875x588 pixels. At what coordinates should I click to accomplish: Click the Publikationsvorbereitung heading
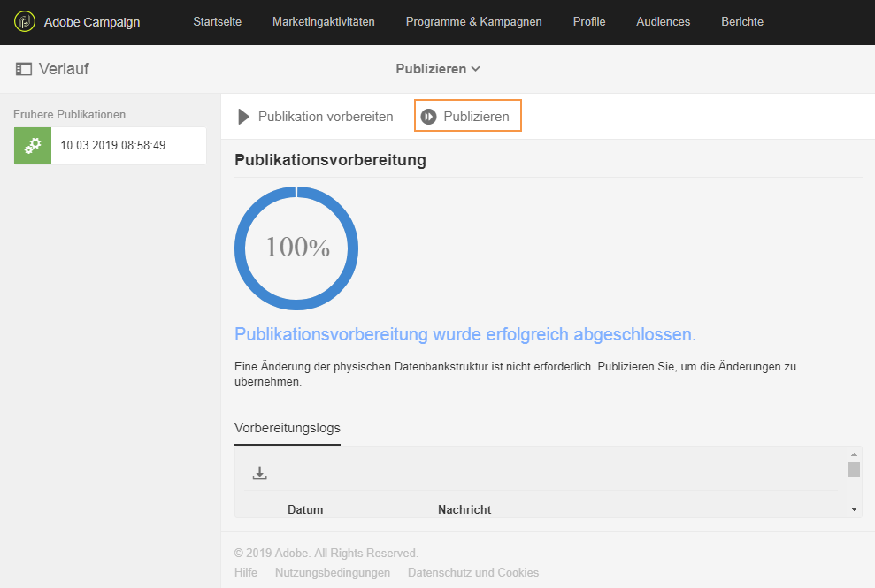click(330, 160)
